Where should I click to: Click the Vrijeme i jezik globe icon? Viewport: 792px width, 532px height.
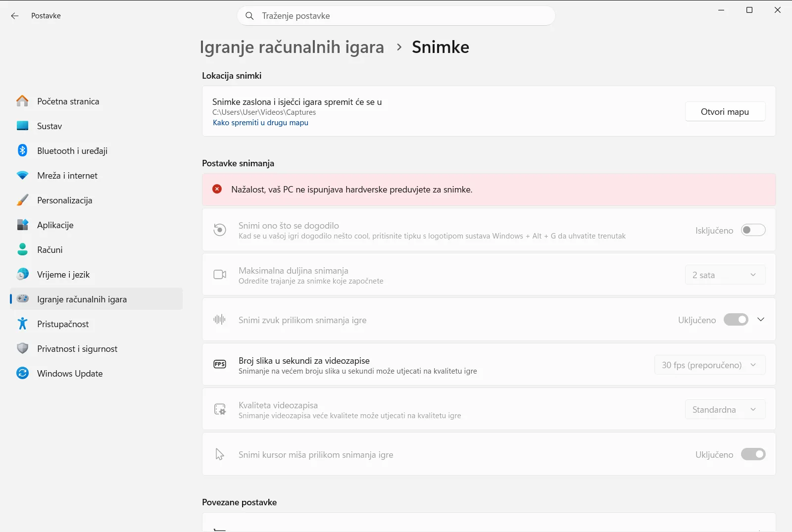pyautogui.click(x=22, y=274)
